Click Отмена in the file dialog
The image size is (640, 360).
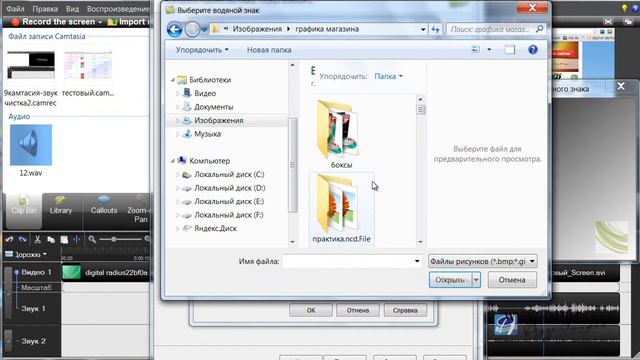512,280
